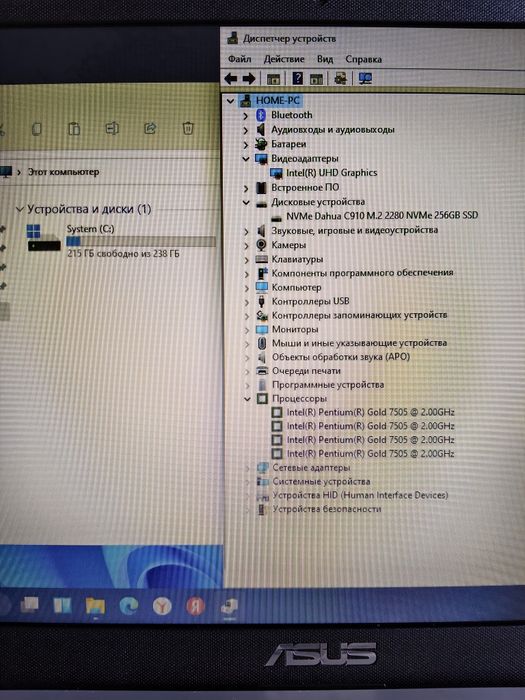Open the Файл menu
This screenshot has width=525, height=700.
239,59
